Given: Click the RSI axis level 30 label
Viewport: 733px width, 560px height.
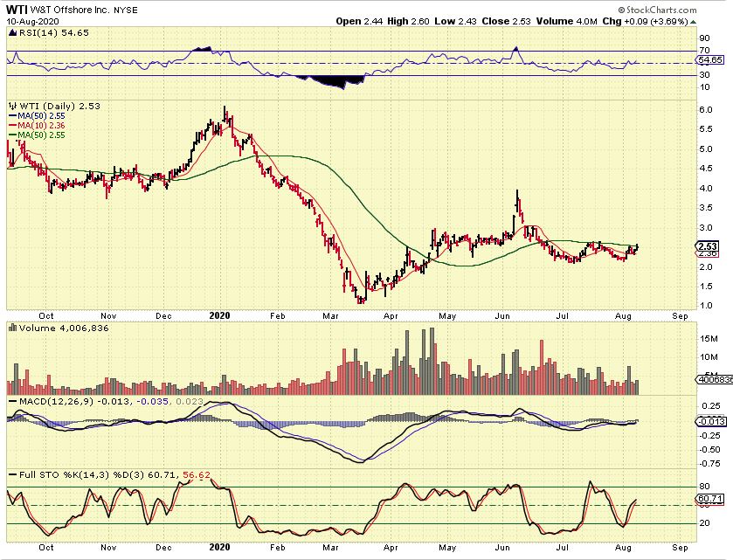Looking at the screenshot, I should pos(704,75).
